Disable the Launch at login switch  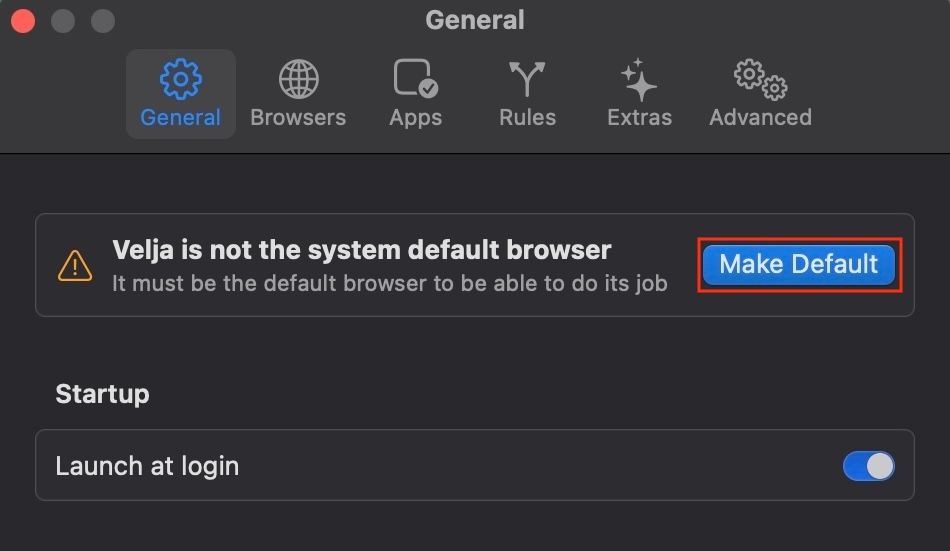(x=868, y=466)
